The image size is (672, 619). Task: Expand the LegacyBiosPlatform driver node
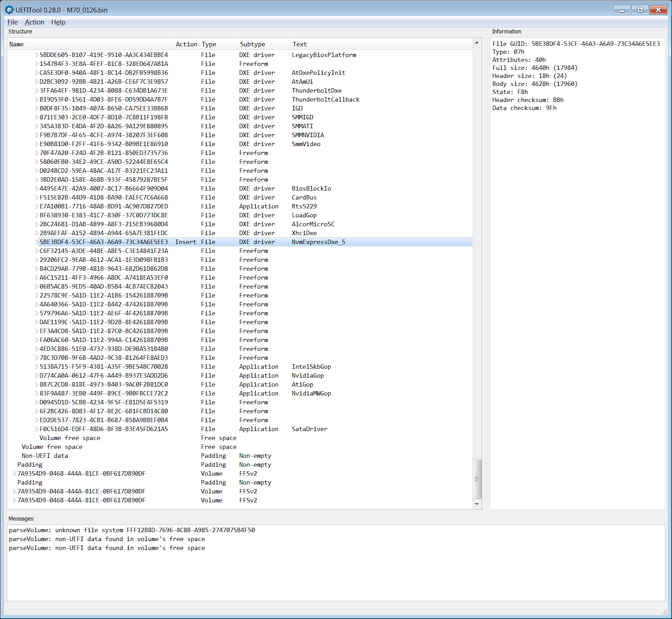37,55
